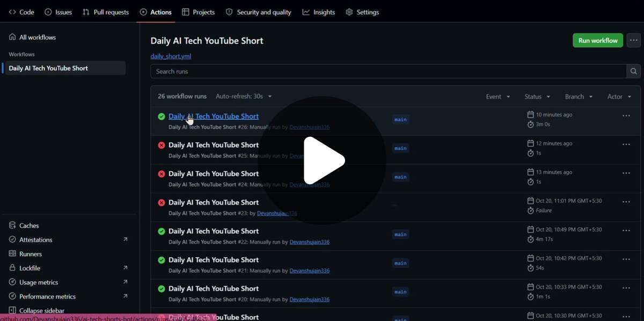The height and width of the screenshot is (321, 644).
Task: Open the Projects tab
Action: pyautogui.click(x=199, y=12)
